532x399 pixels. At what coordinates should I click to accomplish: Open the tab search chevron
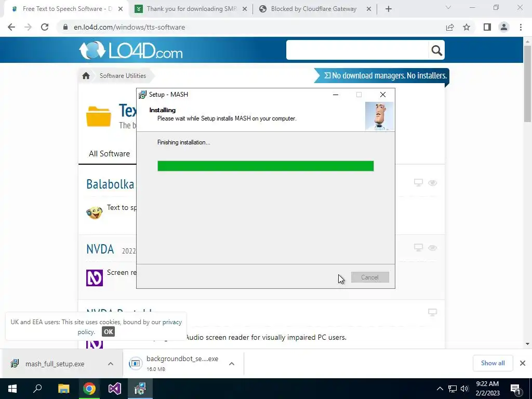click(448, 7)
